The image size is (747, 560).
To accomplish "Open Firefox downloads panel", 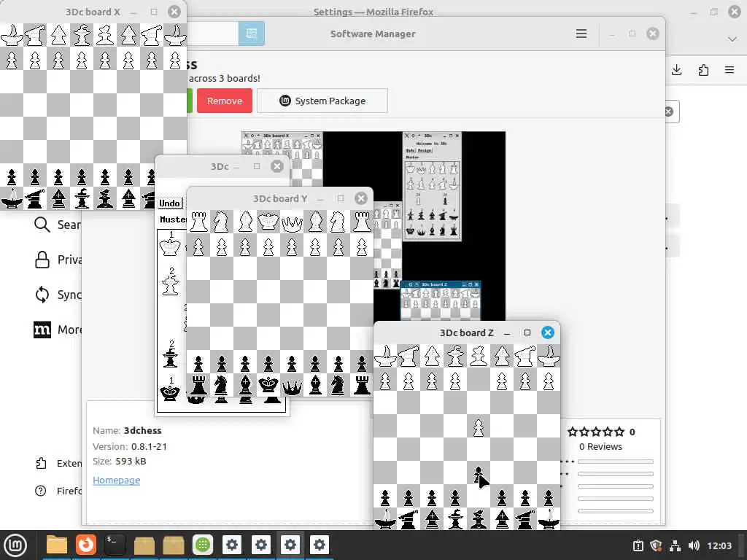I will point(676,71).
